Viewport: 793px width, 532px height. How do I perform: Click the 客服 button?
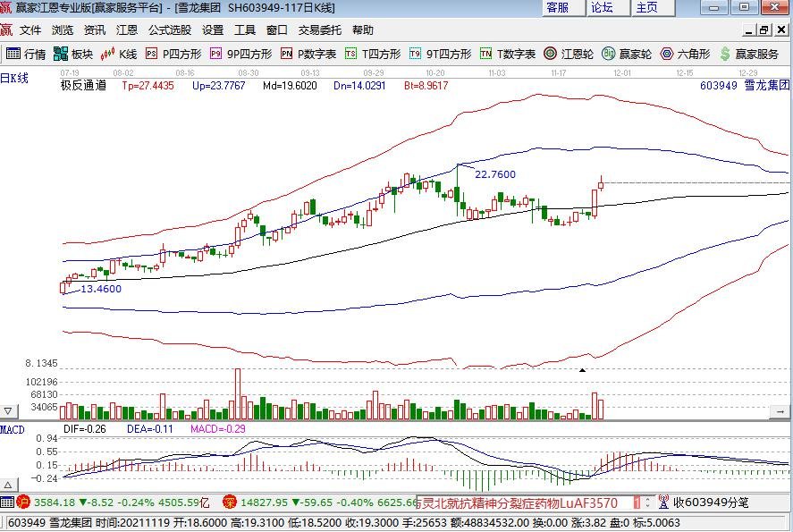[x=563, y=7]
